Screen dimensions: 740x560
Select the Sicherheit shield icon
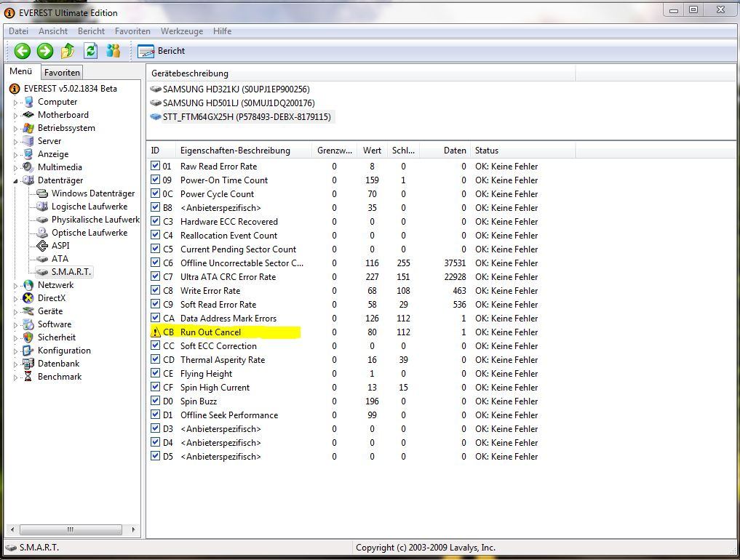28,337
